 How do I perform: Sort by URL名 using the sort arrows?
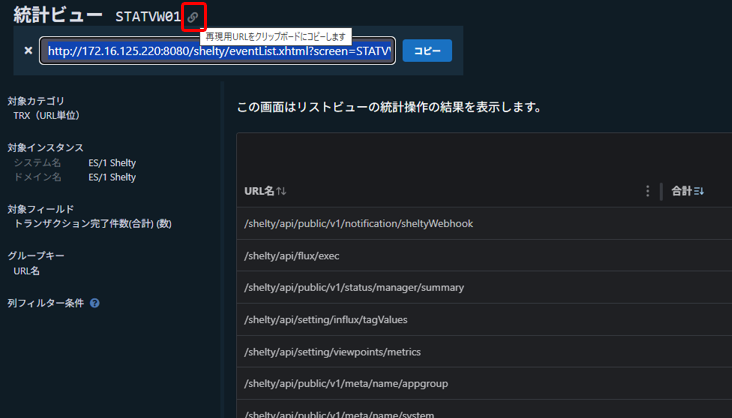click(x=282, y=191)
